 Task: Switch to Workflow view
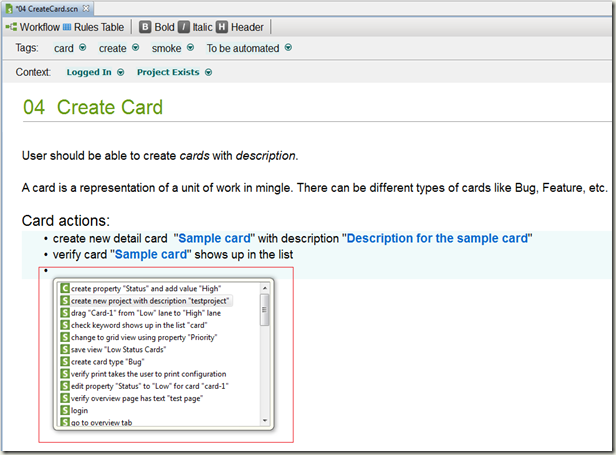32,27
